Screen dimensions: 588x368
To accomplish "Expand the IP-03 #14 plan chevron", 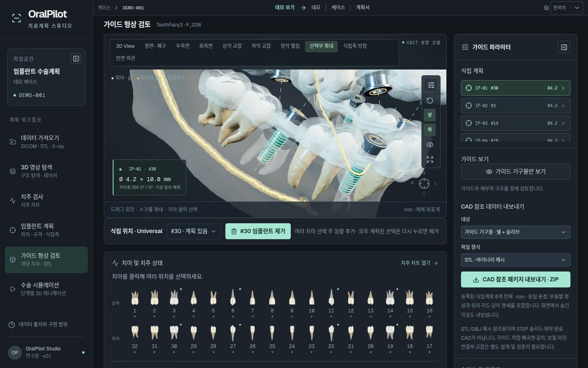I will (563, 123).
